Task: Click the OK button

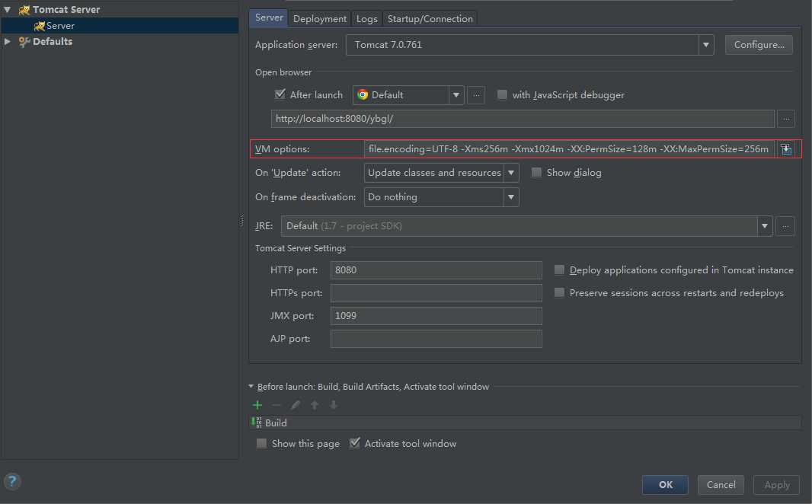Action: tap(666, 485)
